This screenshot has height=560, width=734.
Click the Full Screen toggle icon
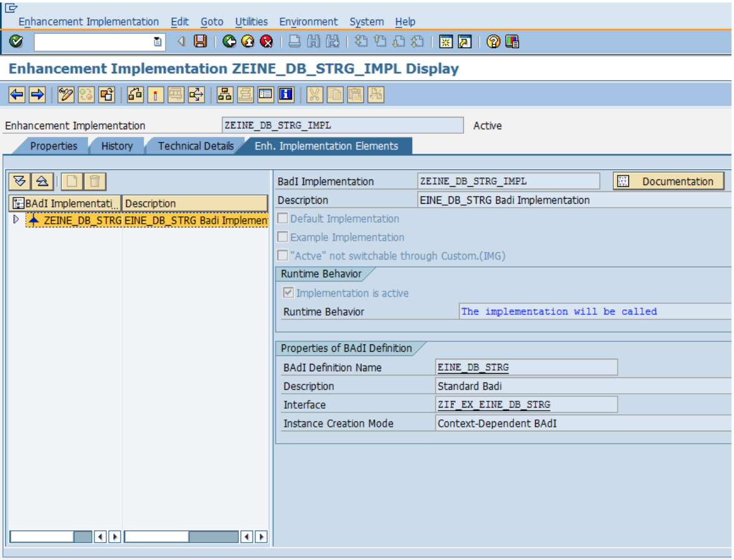(x=266, y=94)
